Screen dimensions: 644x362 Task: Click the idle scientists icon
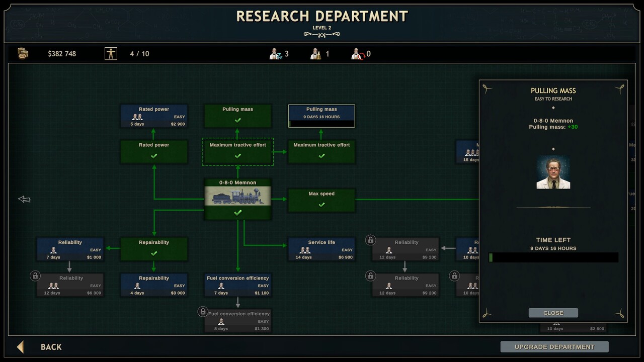(275, 54)
